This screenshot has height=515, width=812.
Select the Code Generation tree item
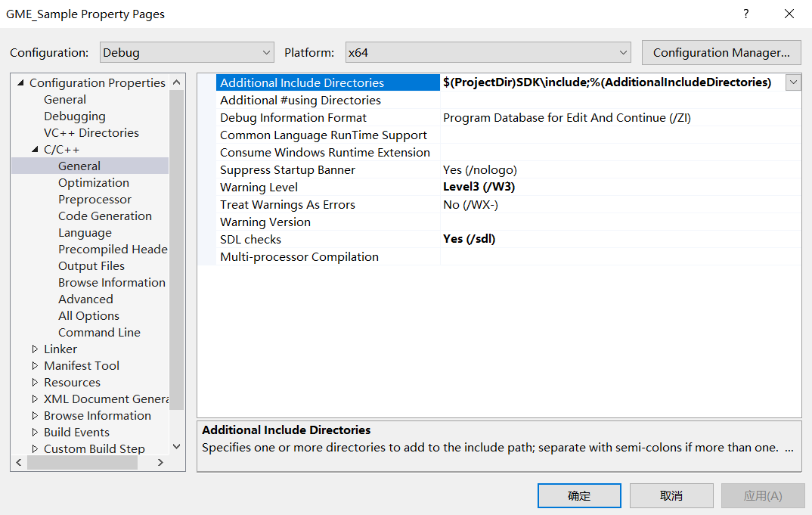click(104, 216)
